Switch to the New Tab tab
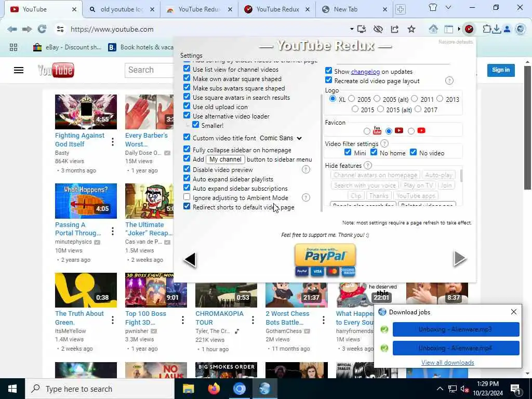 [x=354, y=9]
